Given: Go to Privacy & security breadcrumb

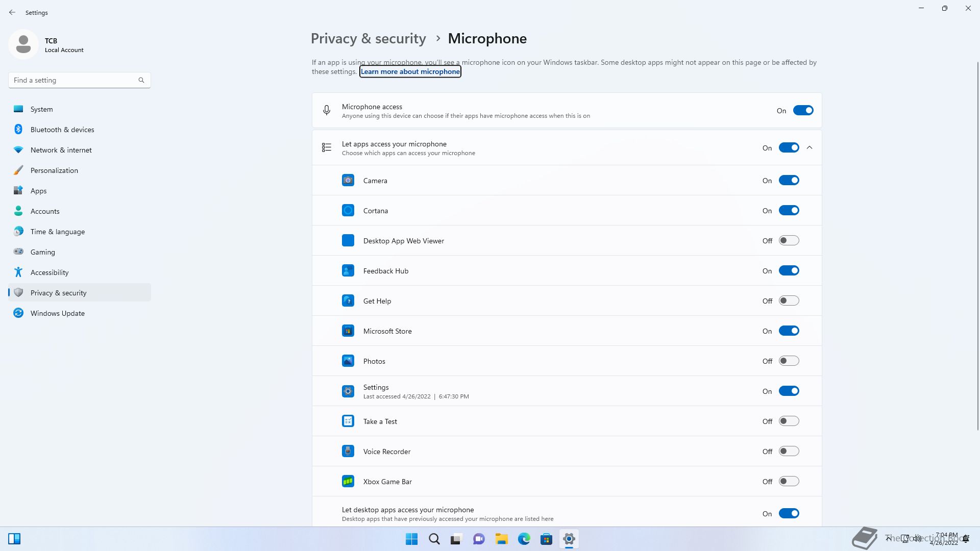Looking at the screenshot, I should 369,39.
